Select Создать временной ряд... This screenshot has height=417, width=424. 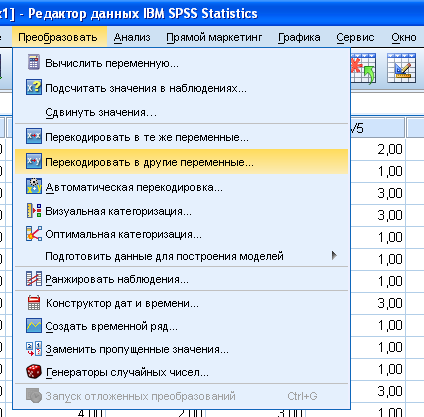coord(181,326)
